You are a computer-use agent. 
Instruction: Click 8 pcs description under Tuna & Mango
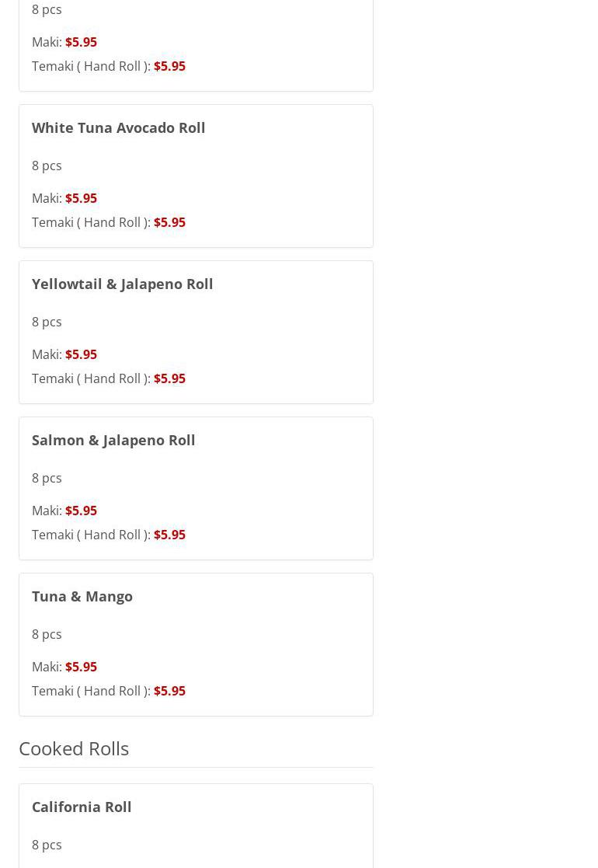pyautogui.click(x=47, y=634)
